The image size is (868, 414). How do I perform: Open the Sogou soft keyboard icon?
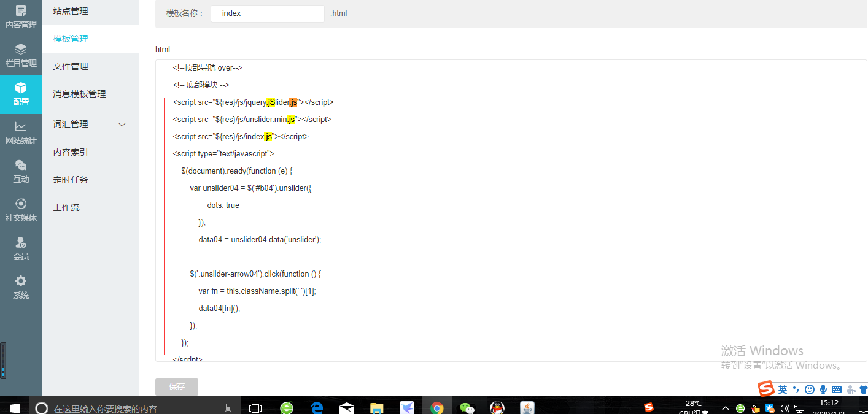coord(837,389)
